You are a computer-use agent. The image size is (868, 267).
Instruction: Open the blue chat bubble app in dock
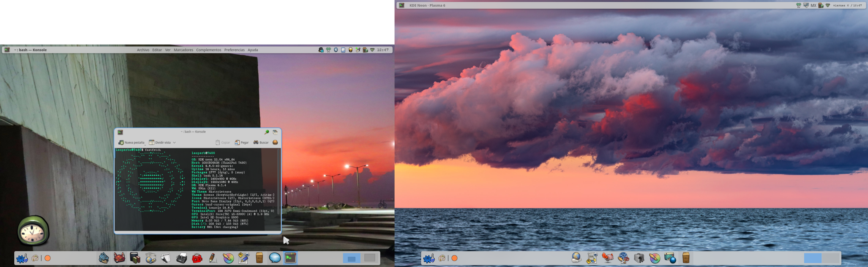point(275,258)
